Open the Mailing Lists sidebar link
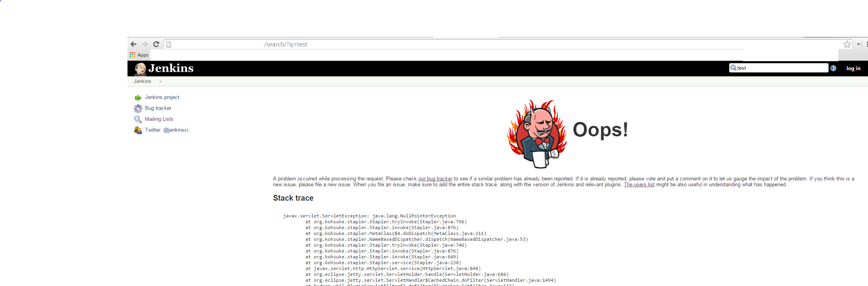Screen dimensions: 868x286 [x=159, y=119]
